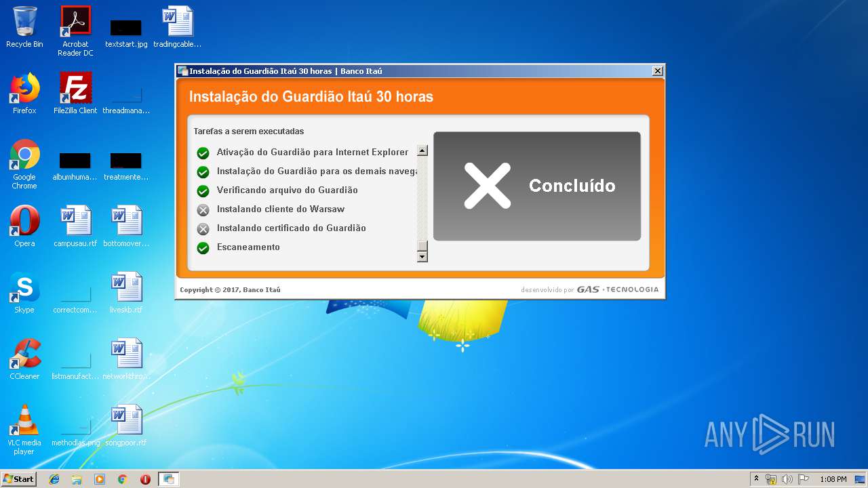Open Chrome from the taskbar
The height and width of the screenshot is (488, 868).
(x=123, y=479)
